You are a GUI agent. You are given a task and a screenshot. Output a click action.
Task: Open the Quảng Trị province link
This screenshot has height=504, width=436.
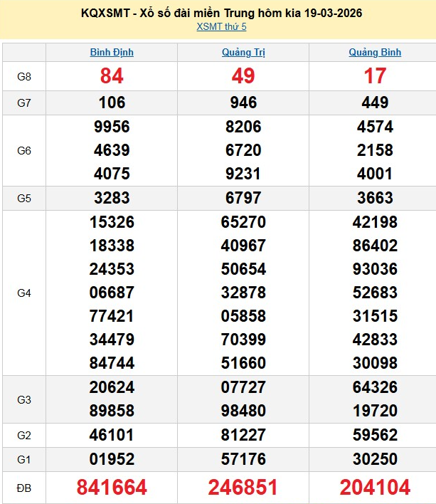pyautogui.click(x=243, y=52)
